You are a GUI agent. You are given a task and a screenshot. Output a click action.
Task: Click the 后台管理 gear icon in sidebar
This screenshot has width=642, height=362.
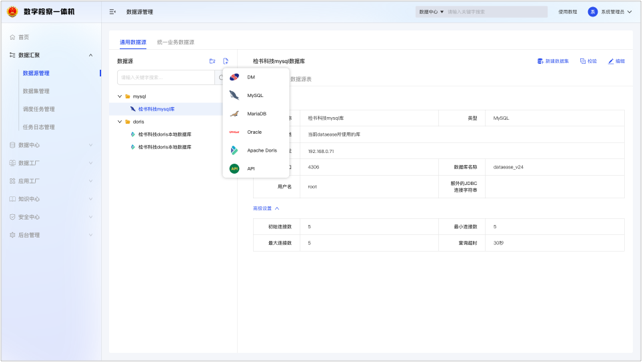point(12,235)
